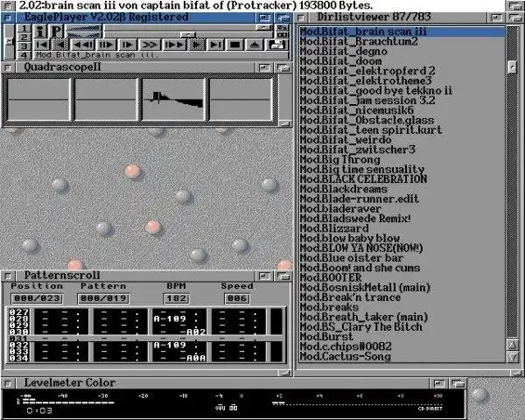The image size is (525, 420).
Task: Open preferences with the 'P' button
Action: pos(56,31)
